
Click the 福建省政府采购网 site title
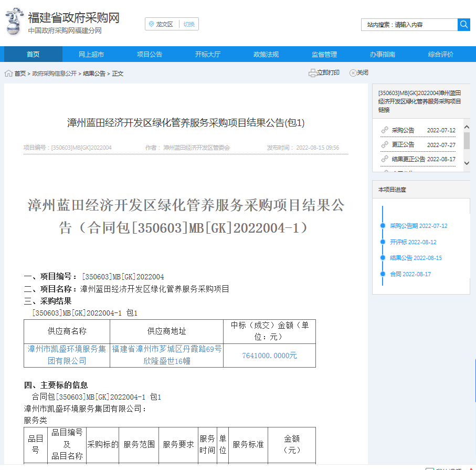[x=74, y=18]
